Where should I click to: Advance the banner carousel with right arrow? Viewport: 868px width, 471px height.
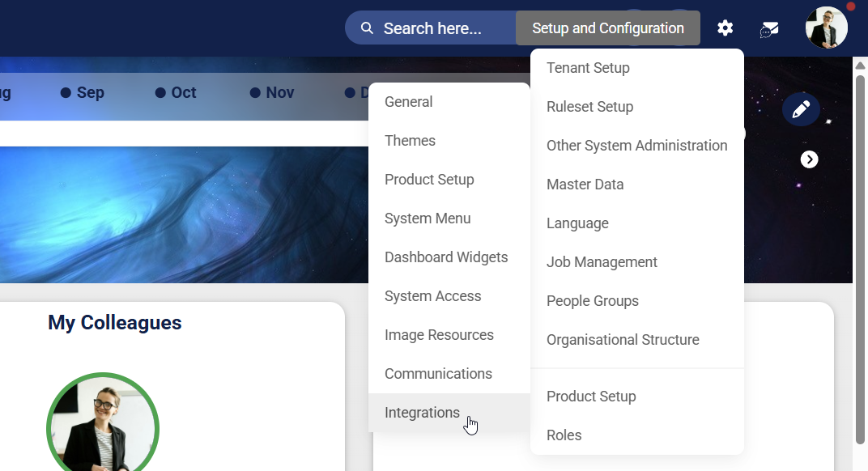(x=809, y=159)
